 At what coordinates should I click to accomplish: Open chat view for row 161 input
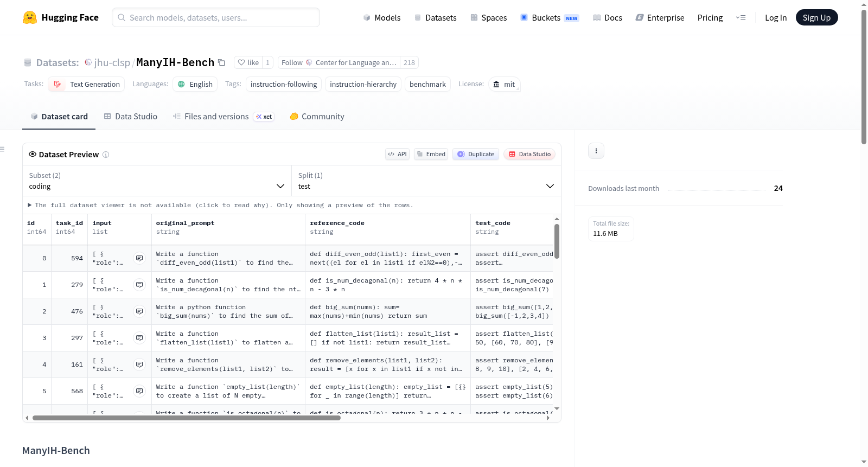(x=139, y=364)
